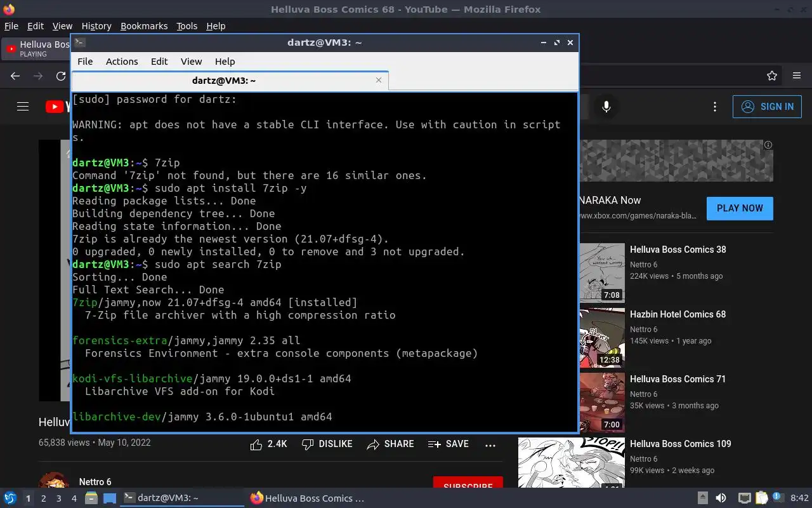Open Helluva Boss Comics 38 title
812x508 pixels.
pyautogui.click(x=678, y=250)
